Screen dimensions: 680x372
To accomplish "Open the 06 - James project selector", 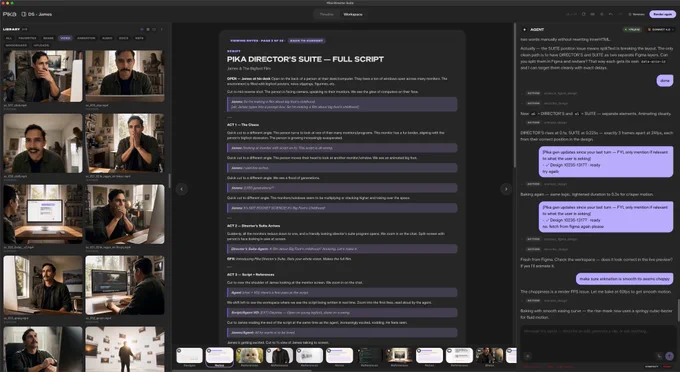I will pos(37,14).
